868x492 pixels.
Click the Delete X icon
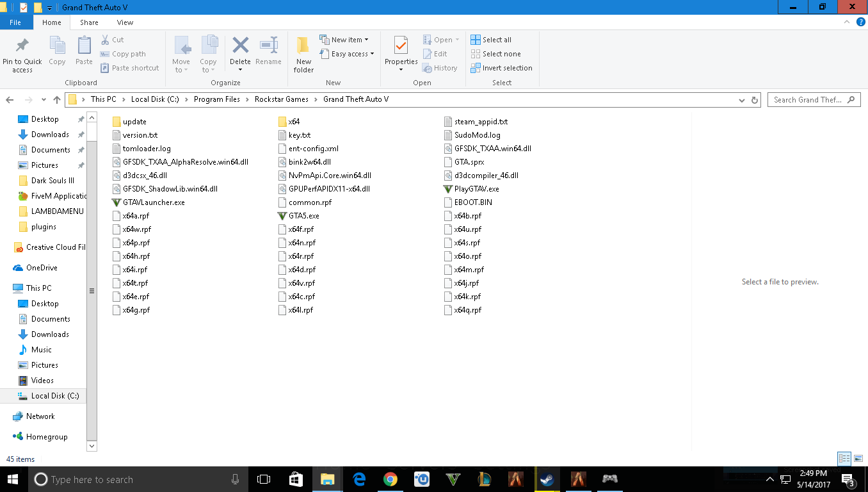[240, 45]
